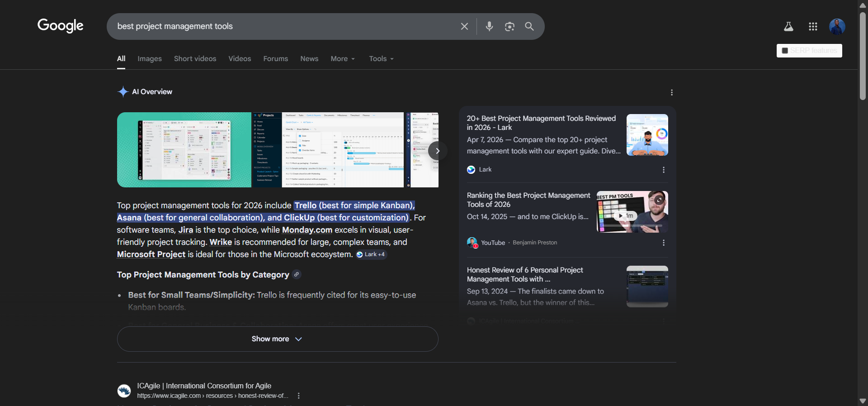
Task: Advance image carousel with next arrow
Action: tap(438, 151)
